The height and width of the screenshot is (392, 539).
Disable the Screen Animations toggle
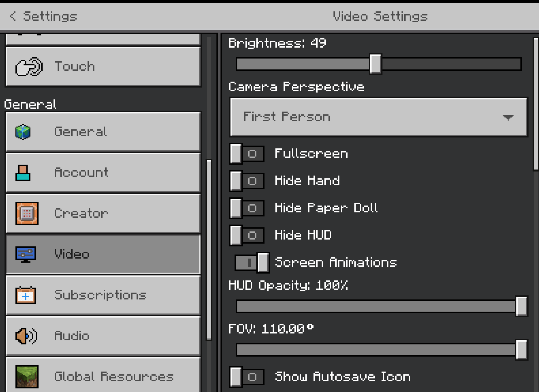(252, 263)
